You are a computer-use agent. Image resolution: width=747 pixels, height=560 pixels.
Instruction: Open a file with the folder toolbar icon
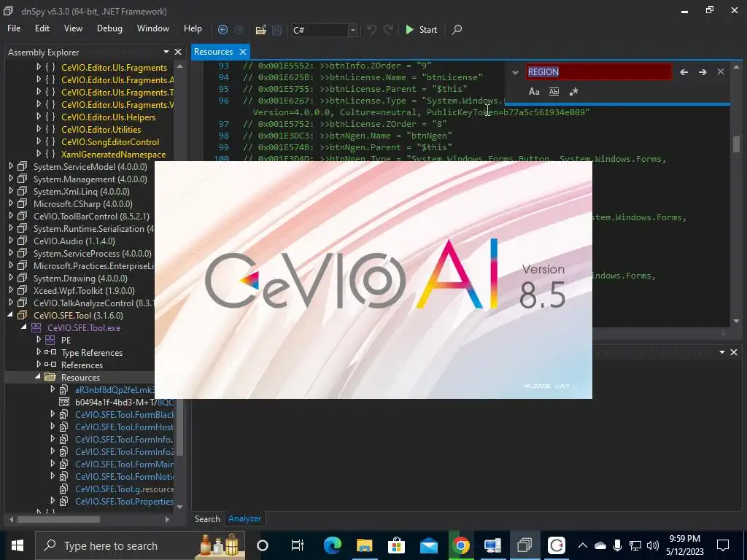260,30
